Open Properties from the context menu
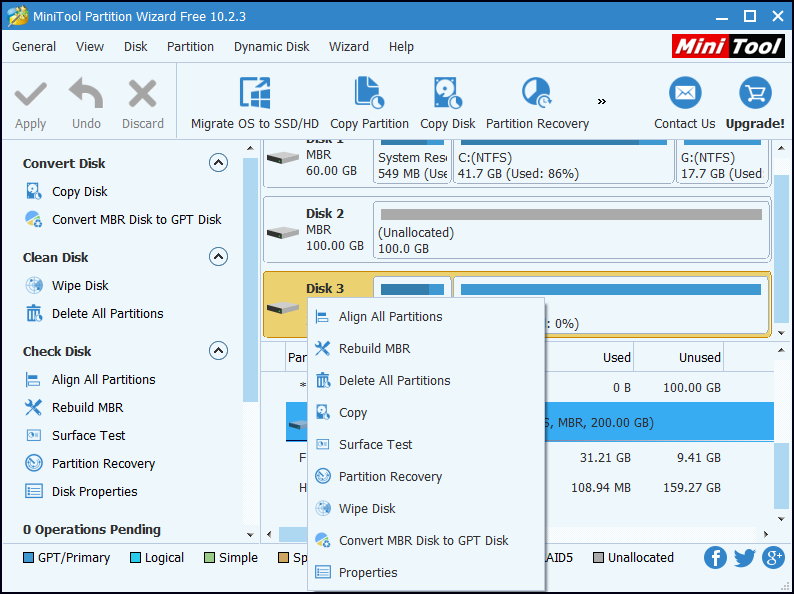The image size is (794, 594). tap(426, 572)
